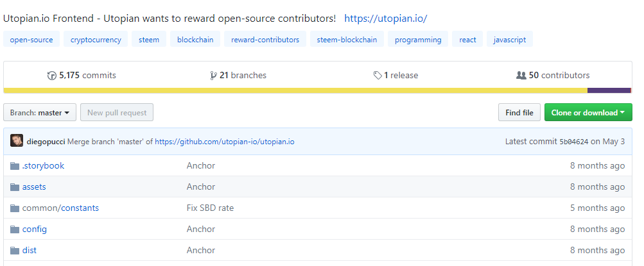Click the config folder icon
Image resolution: width=644 pixels, height=266 pixels.
pos(15,229)
